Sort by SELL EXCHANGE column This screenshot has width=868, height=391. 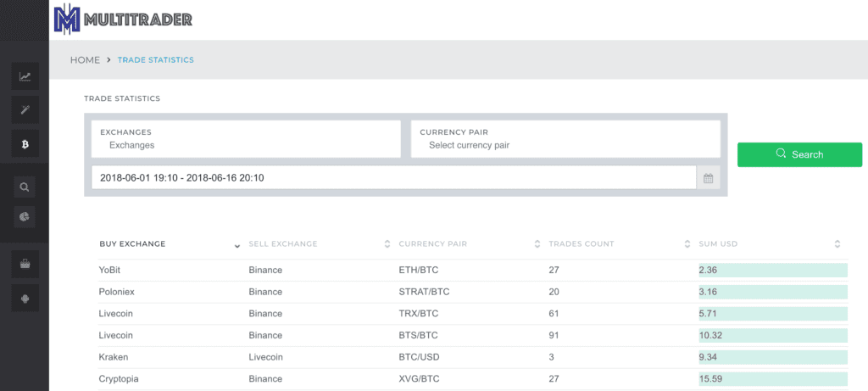[320, 243]
